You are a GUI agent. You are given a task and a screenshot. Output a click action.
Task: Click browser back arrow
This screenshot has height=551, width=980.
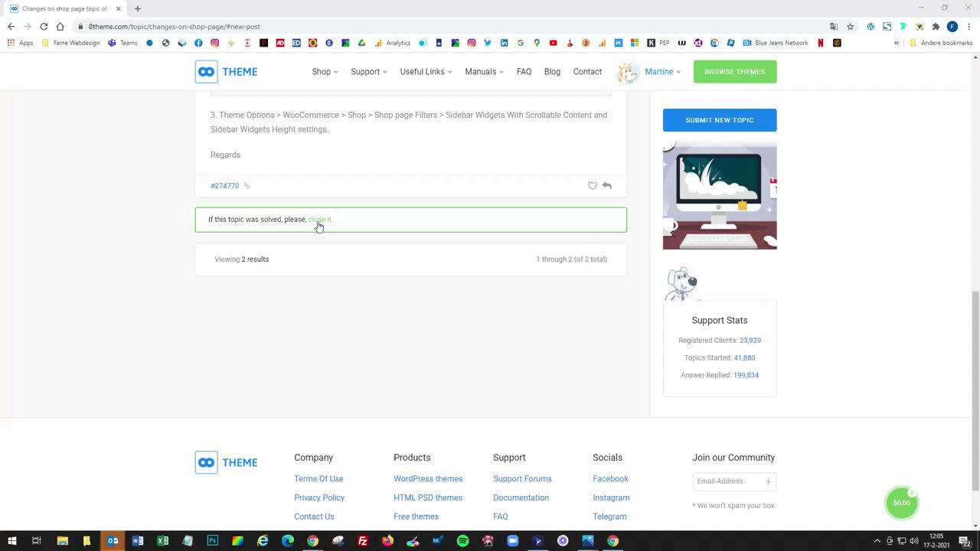[x=11, y=27]
